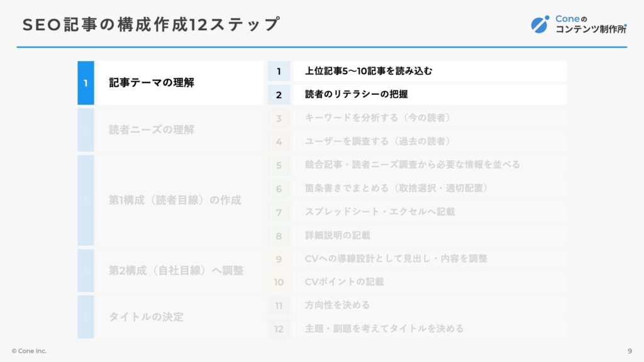The width and height of the screenshot is (644, 362).
Task: Click the slide title SEO記事の構成作成12ステップ
Action: (x=151, y=25)
